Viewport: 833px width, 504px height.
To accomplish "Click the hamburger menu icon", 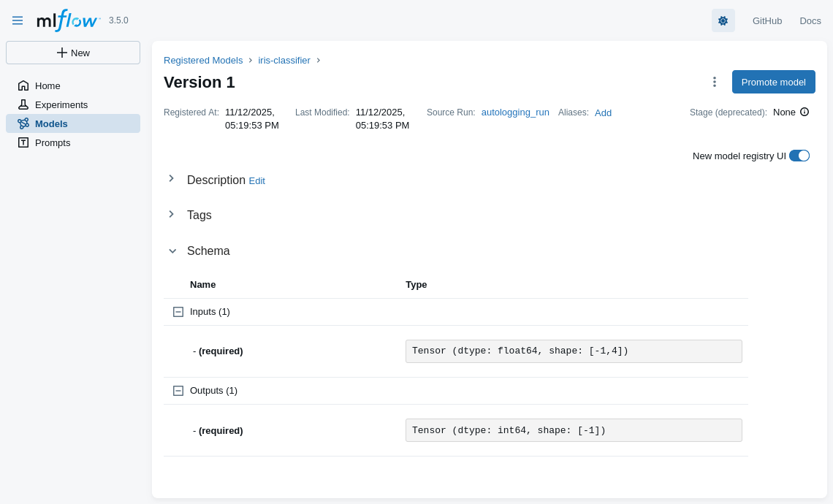I will [x=18, y=20].
